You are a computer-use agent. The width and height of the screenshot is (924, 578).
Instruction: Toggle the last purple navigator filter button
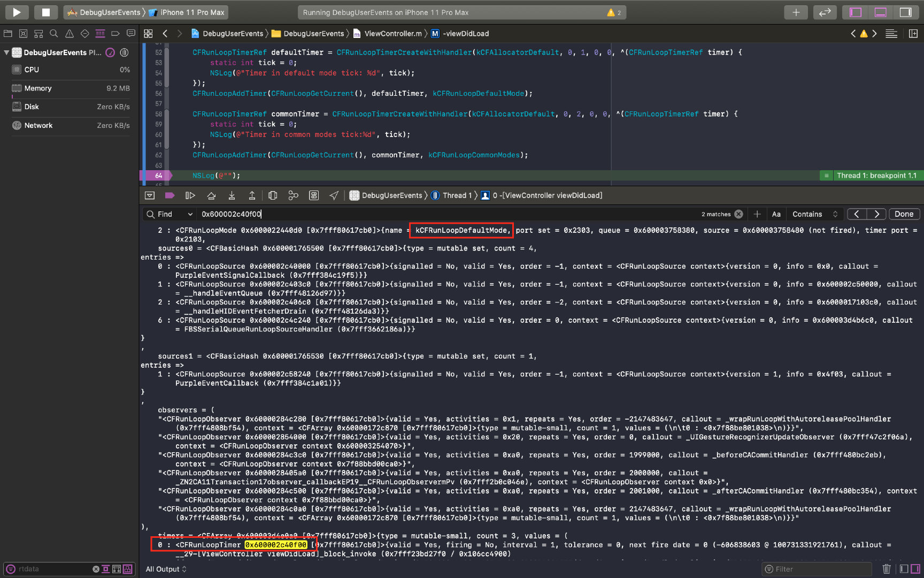[x=128, y=569]
